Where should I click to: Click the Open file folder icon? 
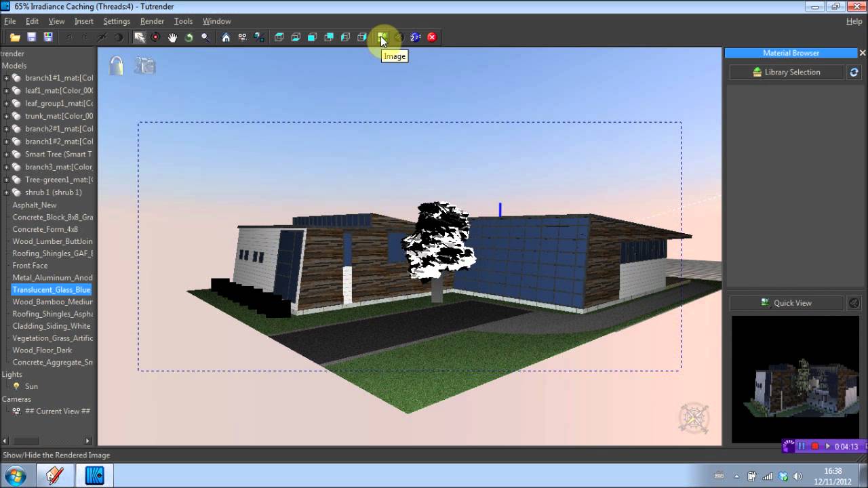tap(15, 37)
